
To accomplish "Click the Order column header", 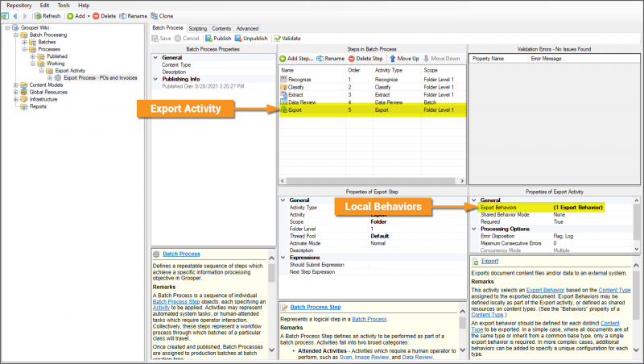I will pyautogui.click(x=354, y=70).
